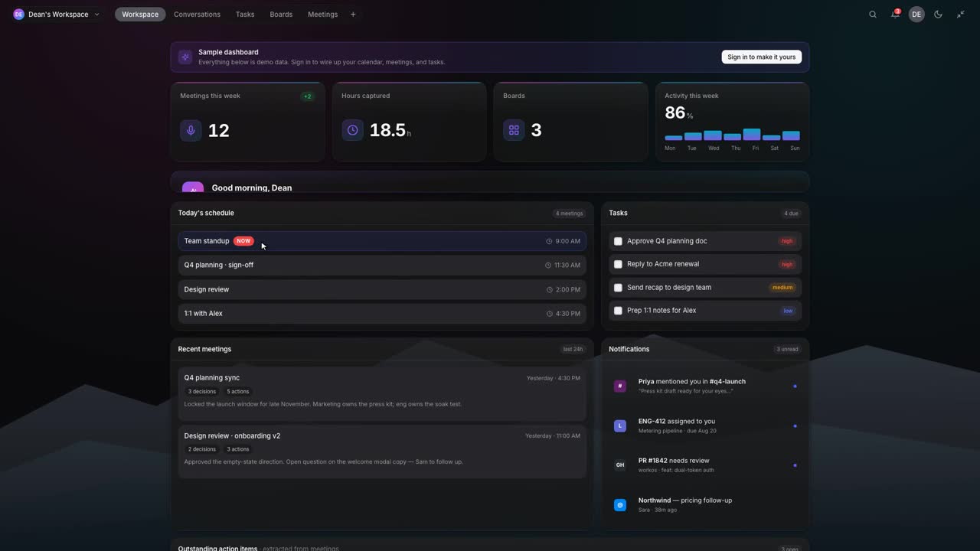Click the hashtag icon beside Priya's mention

click(620, 386)
